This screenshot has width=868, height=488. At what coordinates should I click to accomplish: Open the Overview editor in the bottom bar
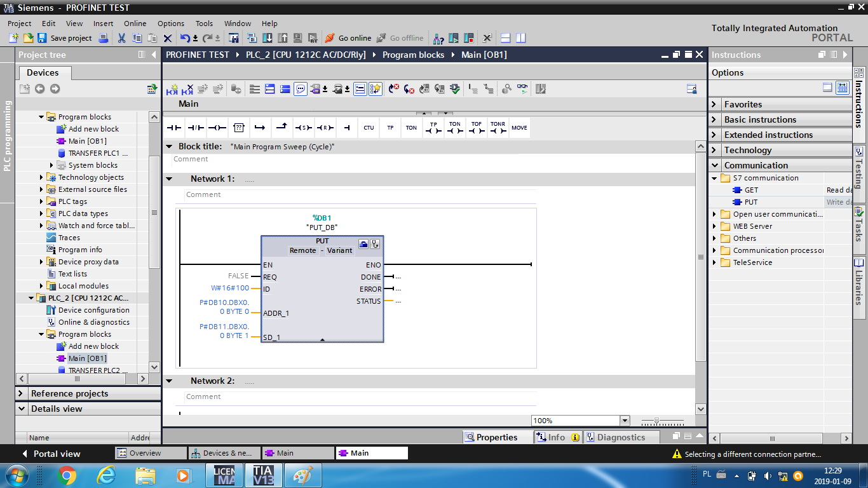point(151,453)
